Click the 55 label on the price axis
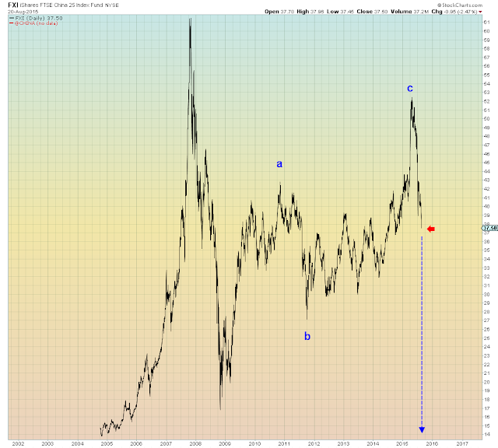The height and width of the screenshot is (448, 498). [486, 75]
